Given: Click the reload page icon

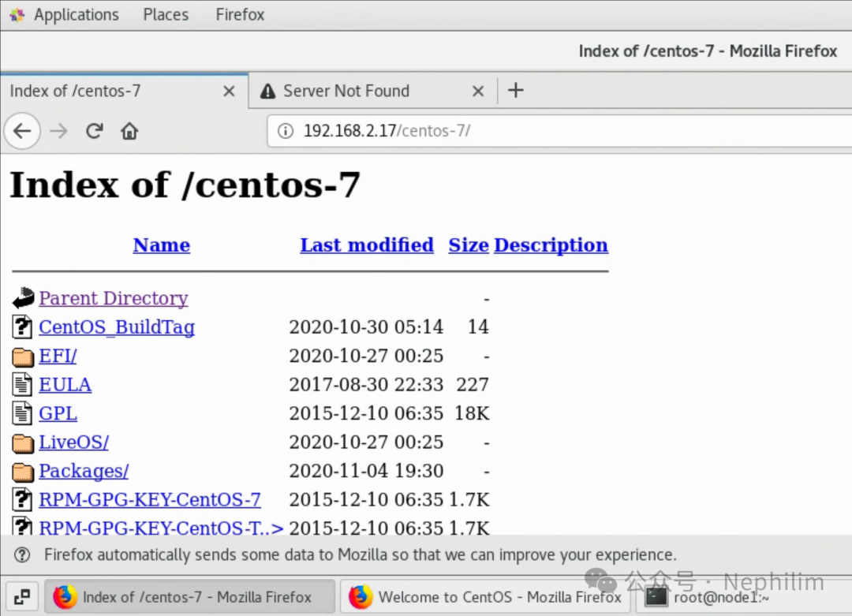Looking at the screenshot, I should [95, 131].
